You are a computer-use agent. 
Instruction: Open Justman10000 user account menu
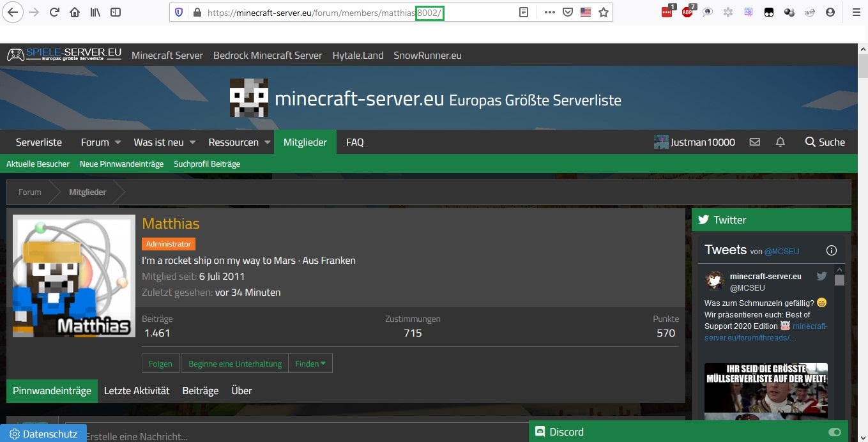coord(694,142)
